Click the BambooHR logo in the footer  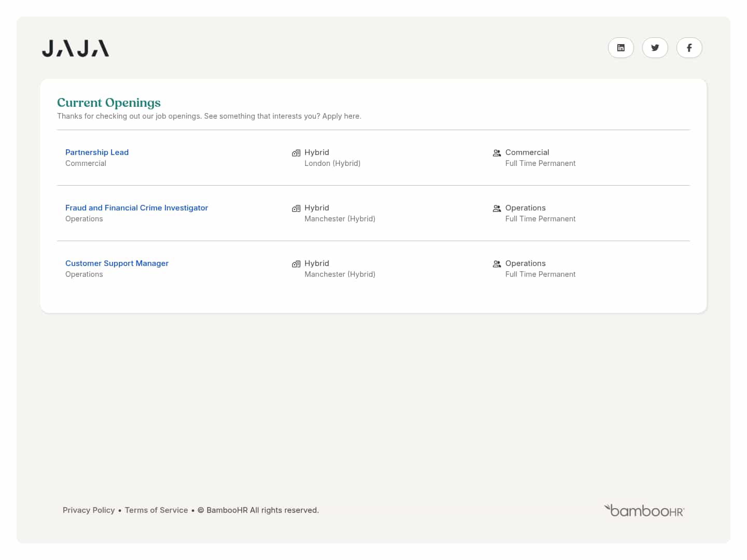[644, 510]
